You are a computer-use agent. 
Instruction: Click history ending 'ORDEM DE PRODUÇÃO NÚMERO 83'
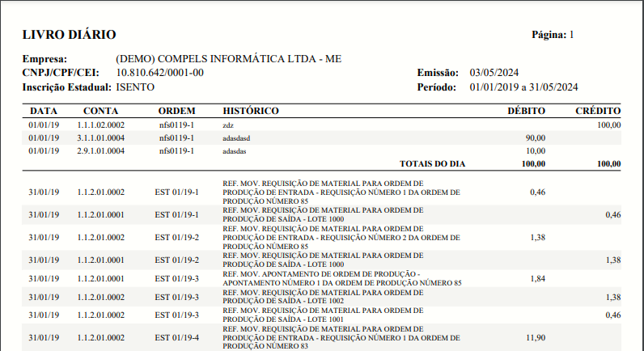[x=341, y=337]
